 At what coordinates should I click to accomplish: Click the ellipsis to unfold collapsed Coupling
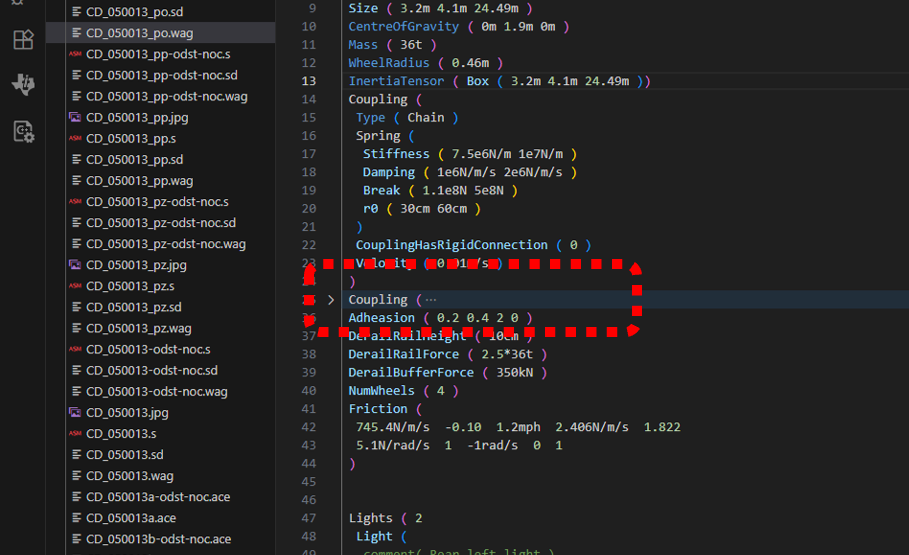click(x=431, y=300)
